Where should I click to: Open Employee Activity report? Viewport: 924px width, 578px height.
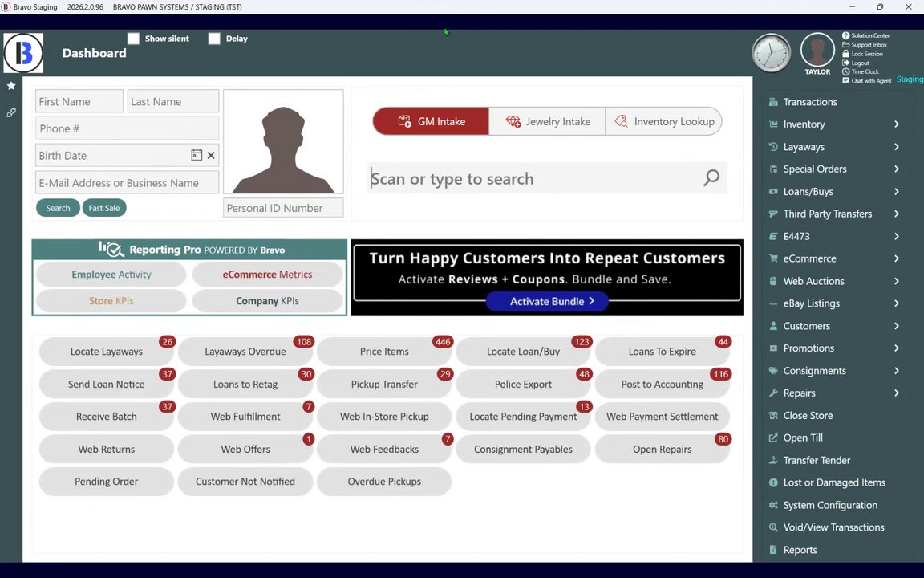tap(111, 275)
